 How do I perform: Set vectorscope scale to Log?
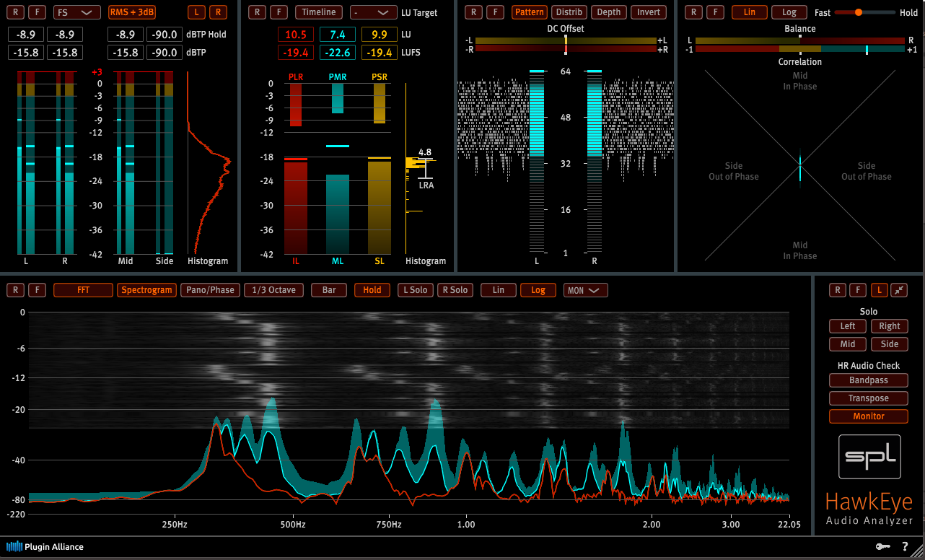tap(789, 12)
